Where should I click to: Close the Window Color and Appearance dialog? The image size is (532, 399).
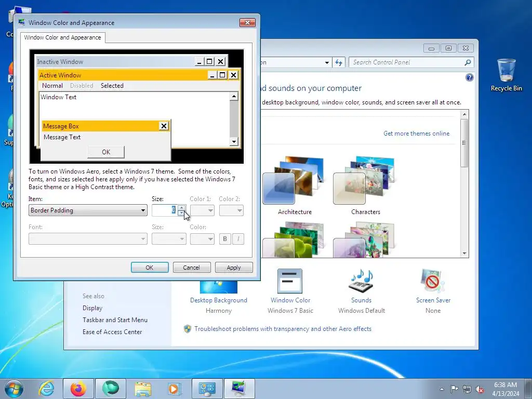247,22
